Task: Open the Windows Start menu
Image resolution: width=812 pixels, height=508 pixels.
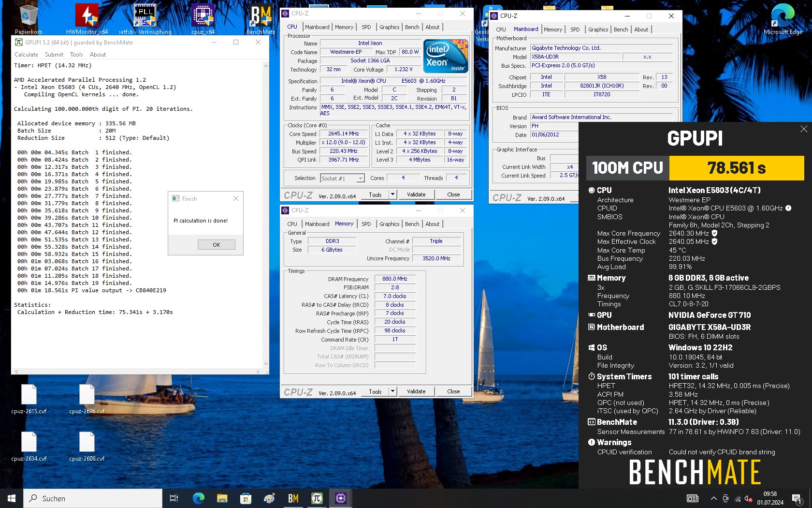Action: point(12,498)
